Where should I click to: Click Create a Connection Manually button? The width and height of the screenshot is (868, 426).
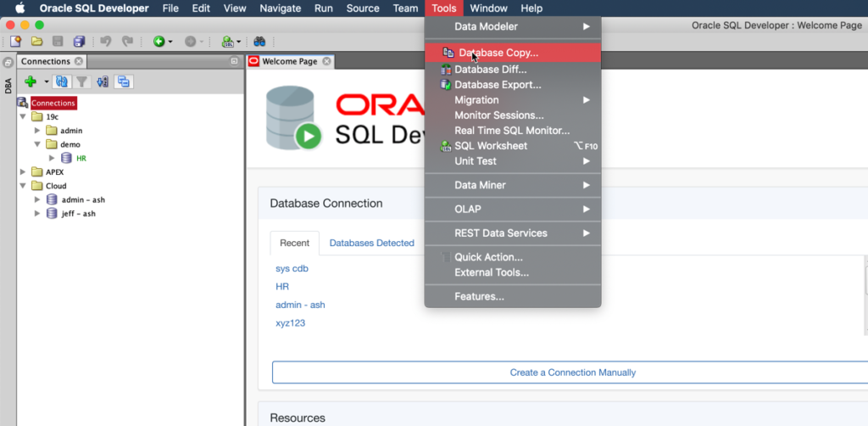point(572,373)
